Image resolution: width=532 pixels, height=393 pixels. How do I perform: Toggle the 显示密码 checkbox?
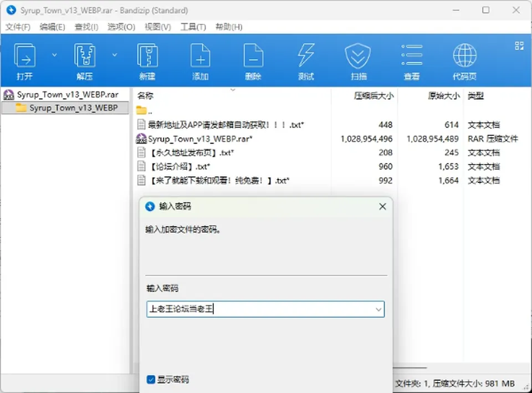[x=151, y=380]
